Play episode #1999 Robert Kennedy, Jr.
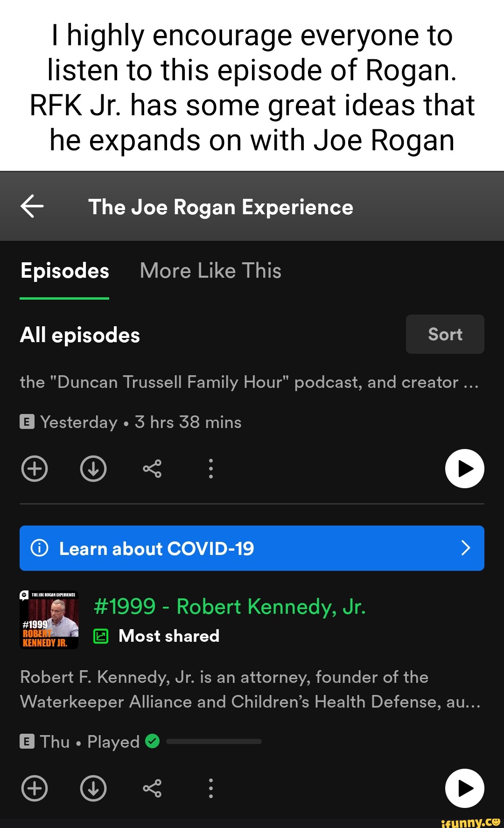This screenshot has height=828, width=504. tap(464, 788)
